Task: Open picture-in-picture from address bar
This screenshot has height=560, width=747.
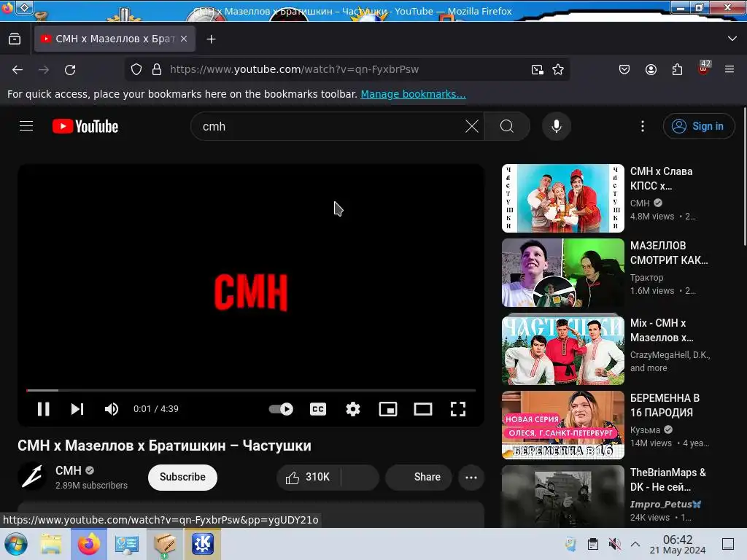Action: click(538, 69)
